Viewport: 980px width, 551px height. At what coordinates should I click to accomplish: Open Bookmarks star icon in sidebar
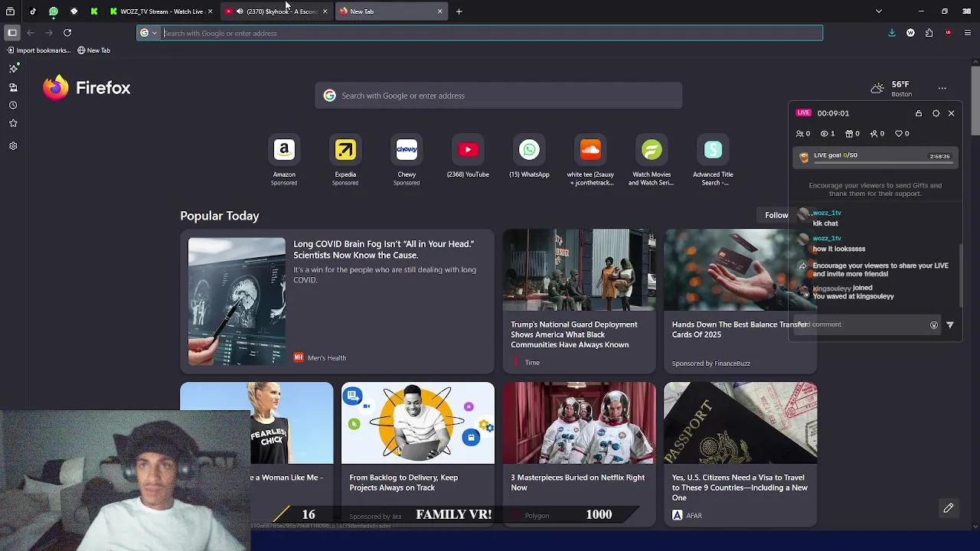coord(13,123)
